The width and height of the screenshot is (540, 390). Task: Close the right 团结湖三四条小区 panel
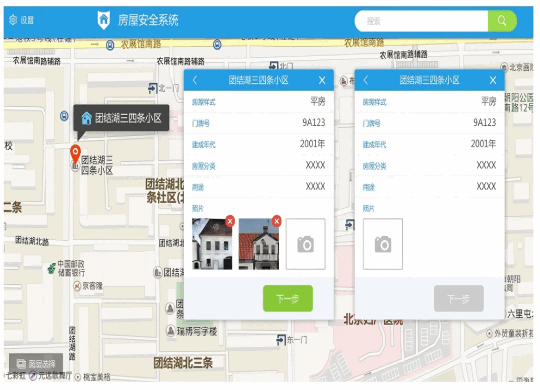coord(493,80)
